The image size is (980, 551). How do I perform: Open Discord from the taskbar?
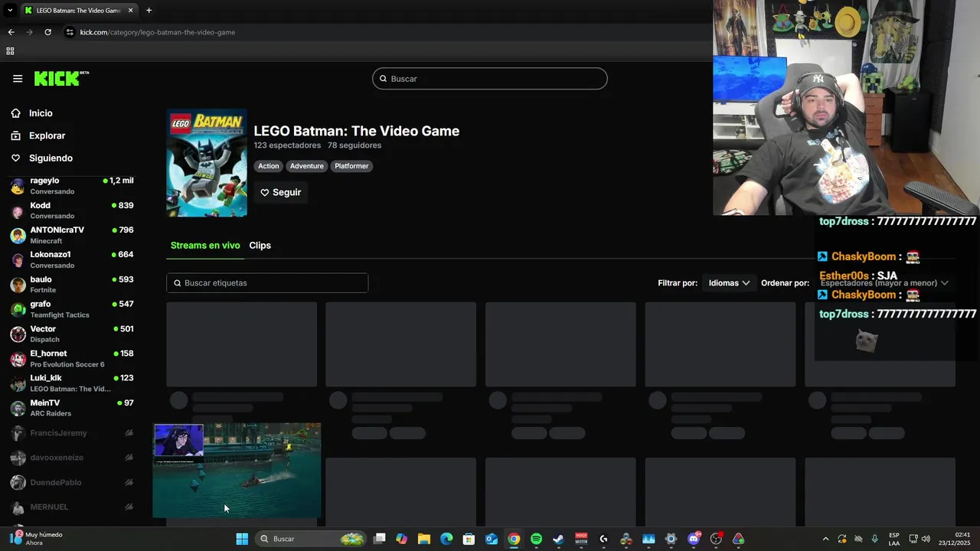tap(694, 539)
